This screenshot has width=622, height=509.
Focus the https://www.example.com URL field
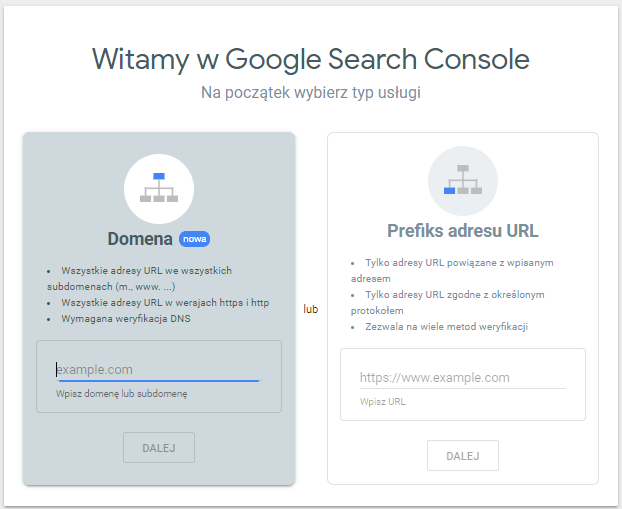(462, 377)
